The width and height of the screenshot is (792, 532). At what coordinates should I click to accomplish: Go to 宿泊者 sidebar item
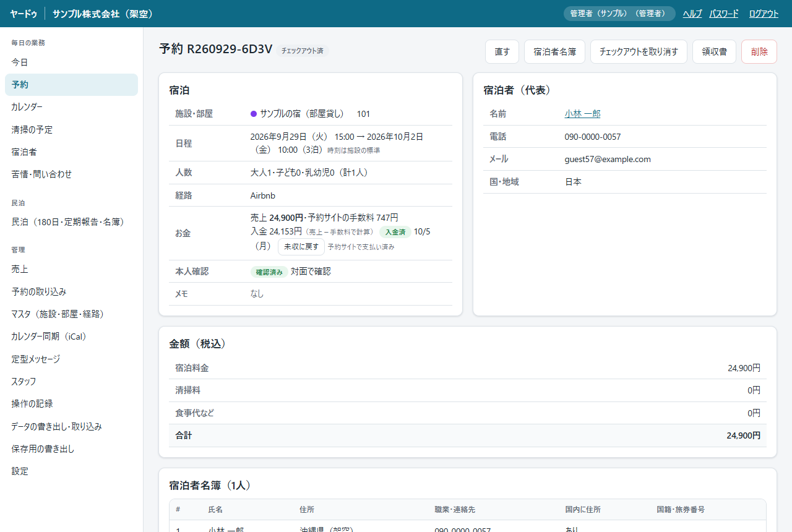click(71, 152)
